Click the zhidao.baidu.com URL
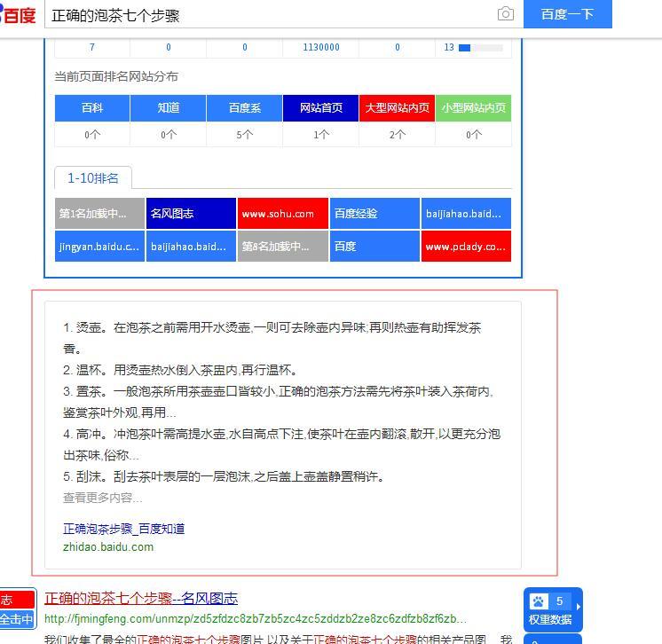 [108, 547]
